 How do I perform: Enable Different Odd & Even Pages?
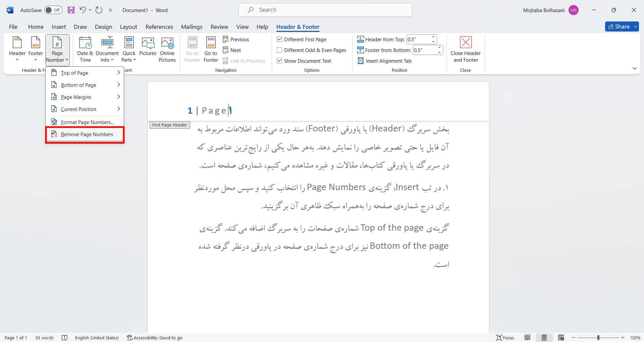point(279,50)
